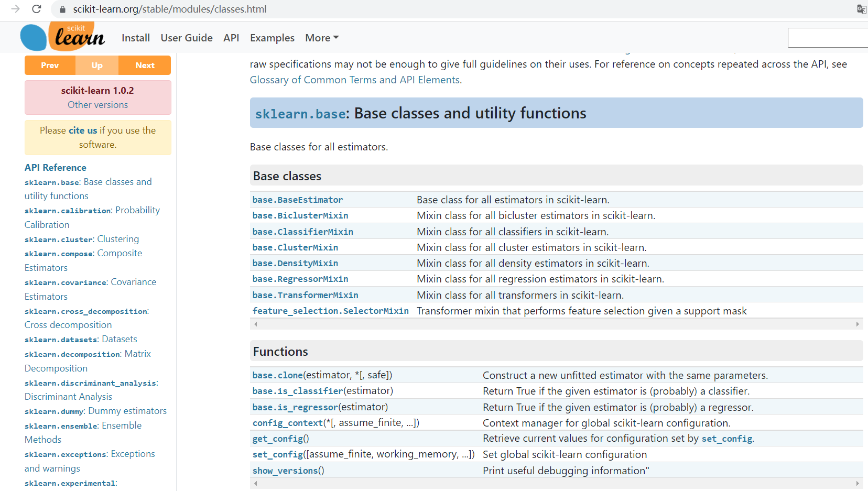Open sklearn.datasets sidebar link

[81, 340]
